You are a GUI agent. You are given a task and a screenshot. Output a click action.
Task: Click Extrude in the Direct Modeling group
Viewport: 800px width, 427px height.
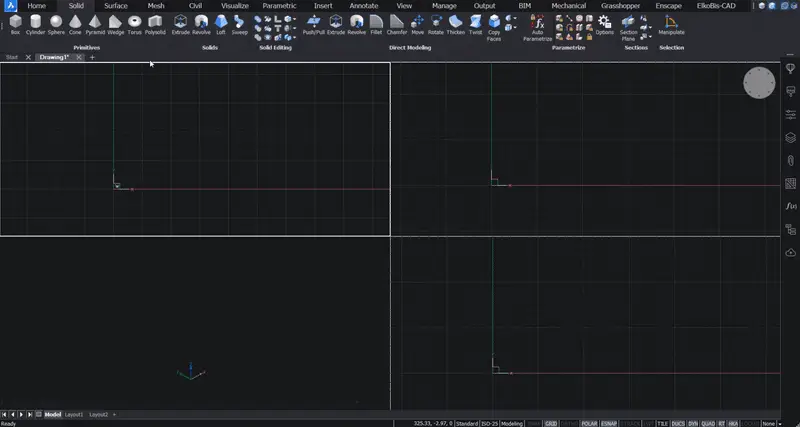(x=336, y=24)
